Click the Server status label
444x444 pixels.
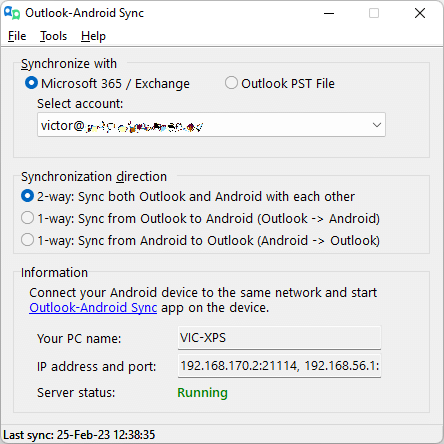click(76, 393)
